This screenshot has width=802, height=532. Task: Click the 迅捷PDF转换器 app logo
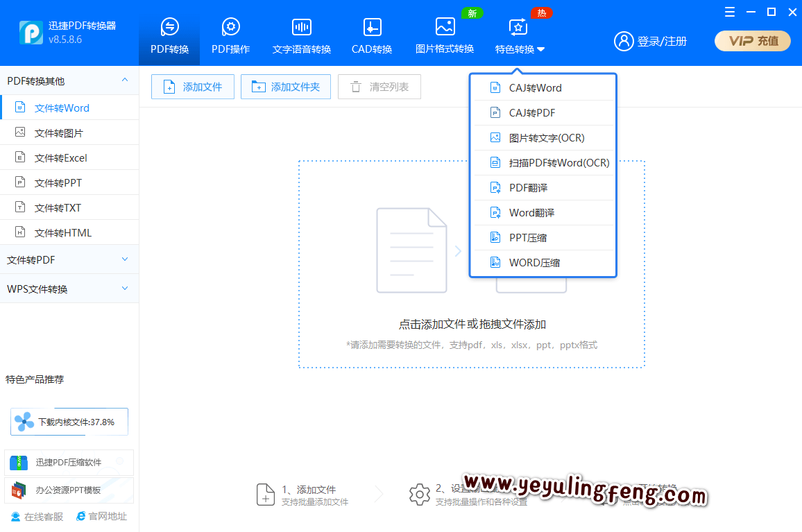pos(31,32)
